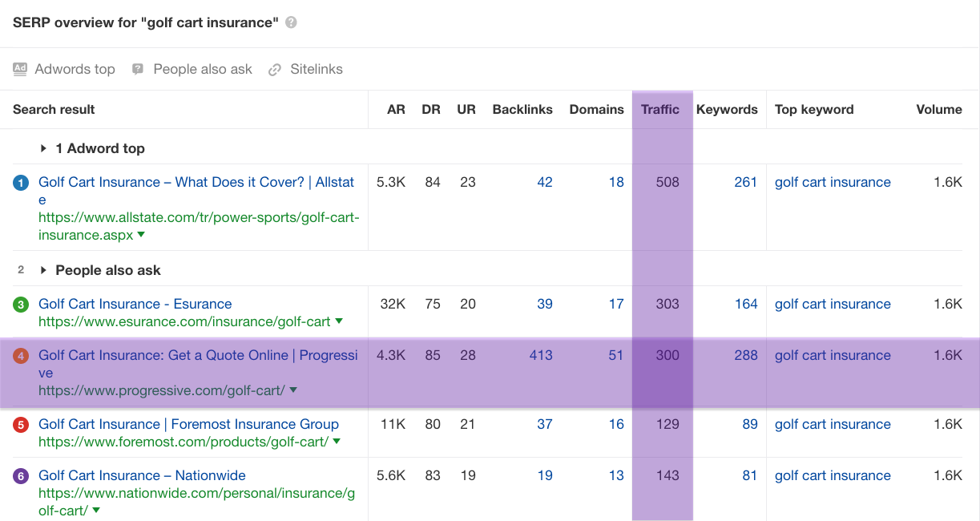The width and height of the screenshot is (980, 521).
Task: Expand the People also ask row
Action: click(43, 270)
